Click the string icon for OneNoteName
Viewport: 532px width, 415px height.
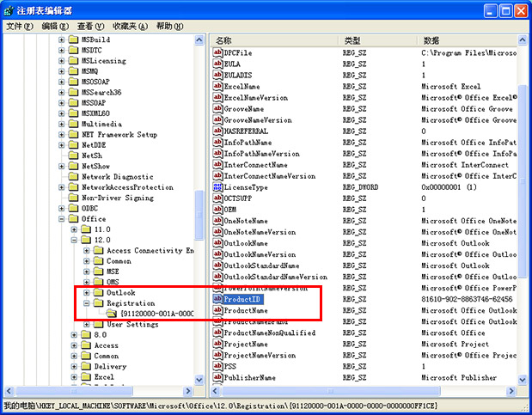click(217, 221)
